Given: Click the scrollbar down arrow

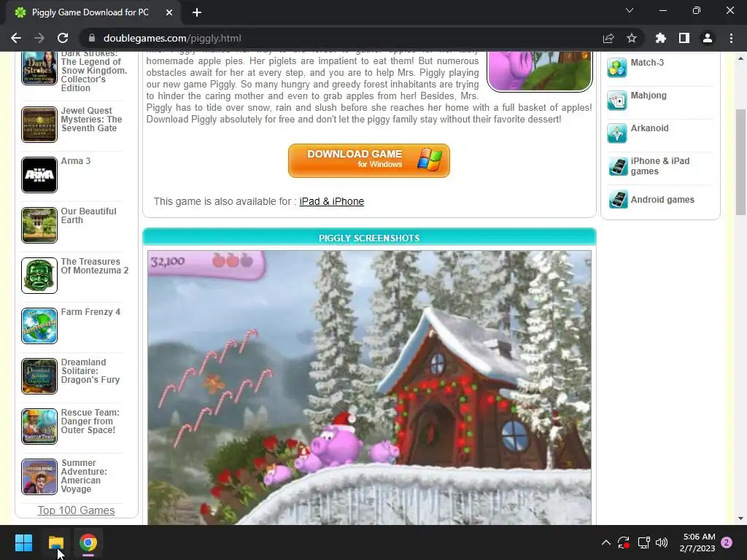Looking at the screenshot, I should pos(740,518).
